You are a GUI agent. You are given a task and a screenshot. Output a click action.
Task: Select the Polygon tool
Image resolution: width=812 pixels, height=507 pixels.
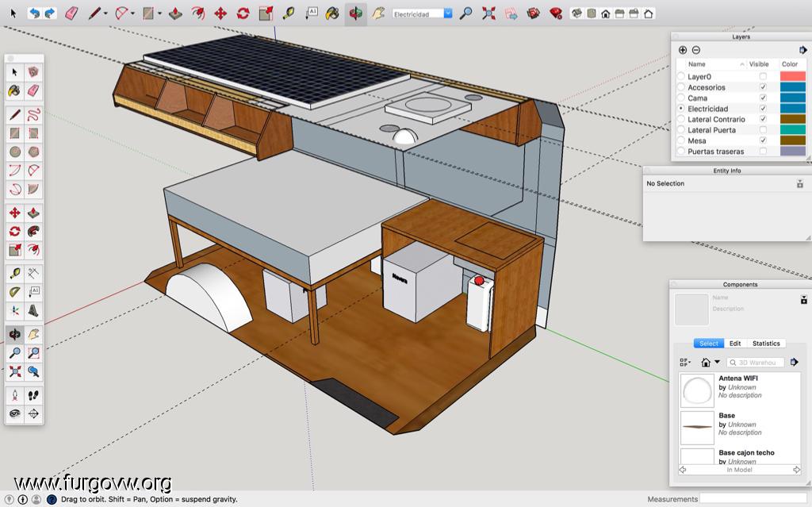click(33, 152)
